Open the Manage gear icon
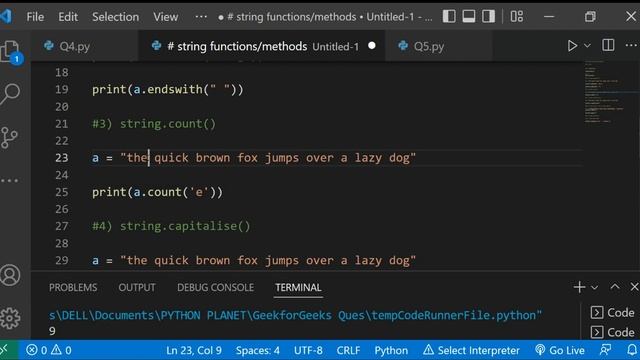Image resolution: width=640 pixels, height=360 pixels. pos(10,318)
